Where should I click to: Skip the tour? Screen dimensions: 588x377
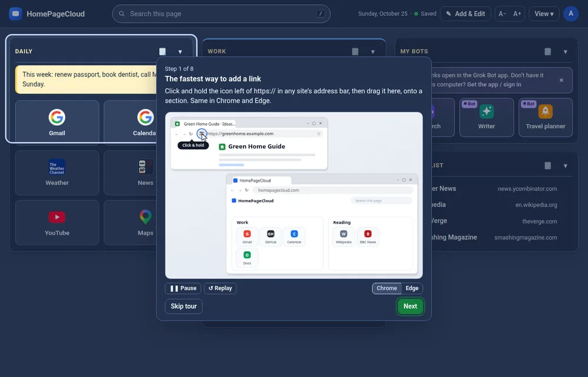pos(183,306)
